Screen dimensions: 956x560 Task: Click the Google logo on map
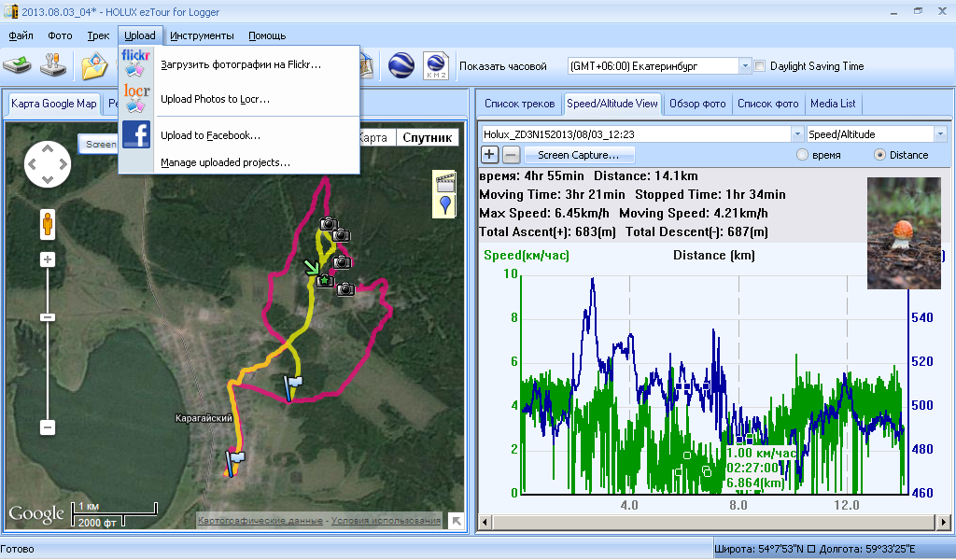(x=36, y=513)
